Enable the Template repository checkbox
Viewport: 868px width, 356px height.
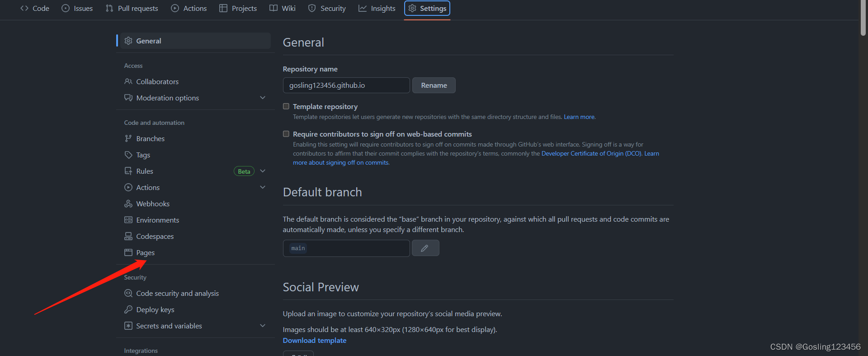(286, 106)
